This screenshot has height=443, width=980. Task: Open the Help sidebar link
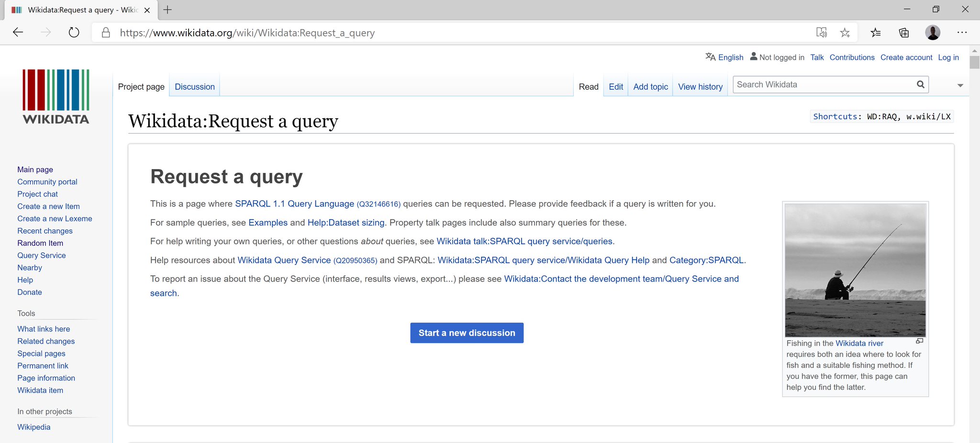pyautogui.click(x=25, y=280)
